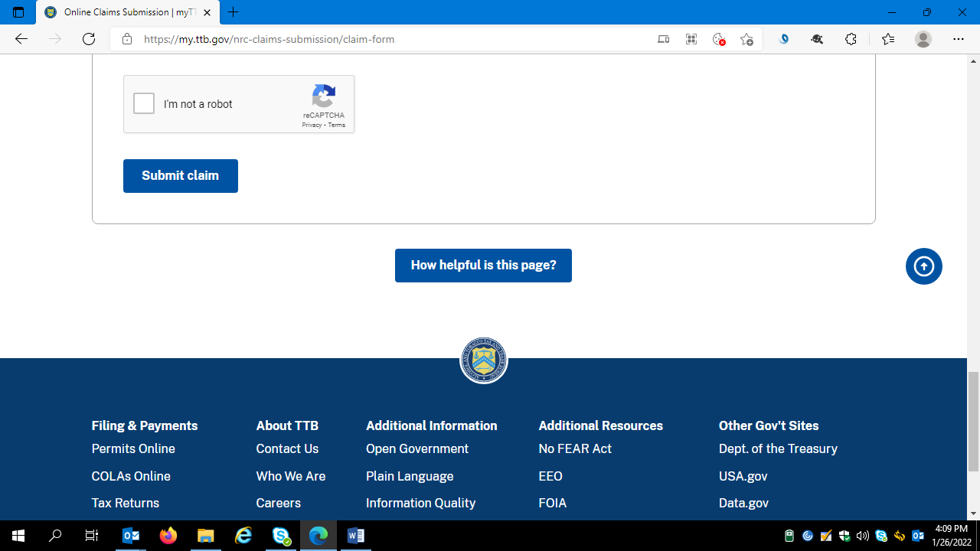Click the Submit claim button
The image size is (980, 551).
coord(180,176)
